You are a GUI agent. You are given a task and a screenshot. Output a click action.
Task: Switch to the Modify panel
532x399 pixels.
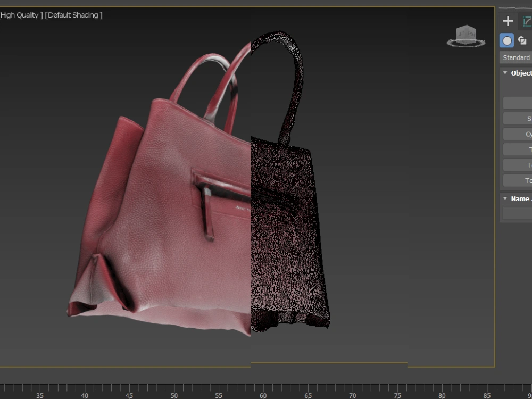click(x=528, y=21)
